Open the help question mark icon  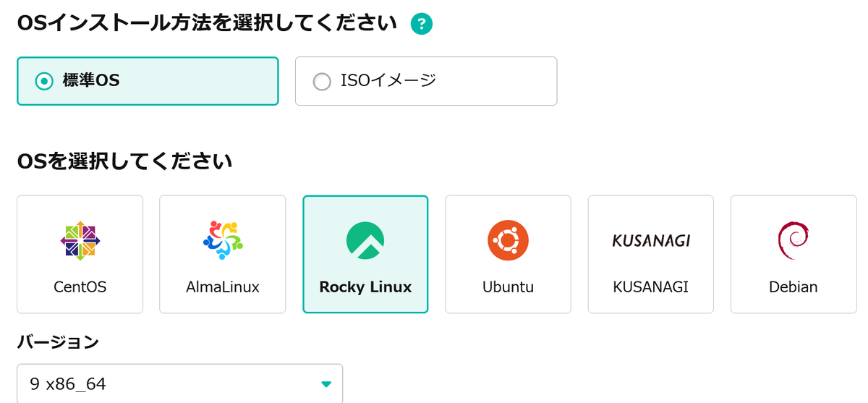coord(421,24)
